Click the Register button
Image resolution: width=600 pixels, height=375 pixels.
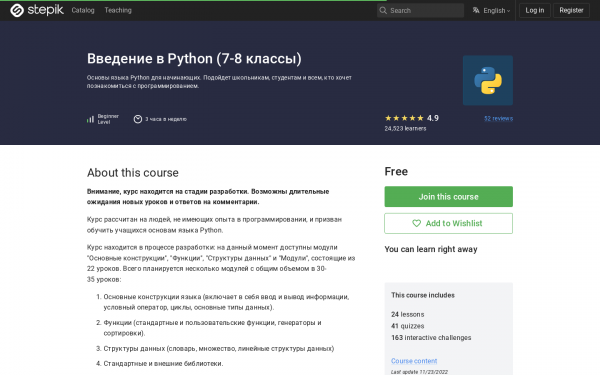pos(571,10)
